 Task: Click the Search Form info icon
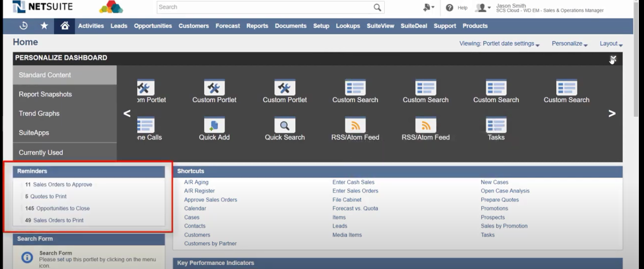[28, 257]
